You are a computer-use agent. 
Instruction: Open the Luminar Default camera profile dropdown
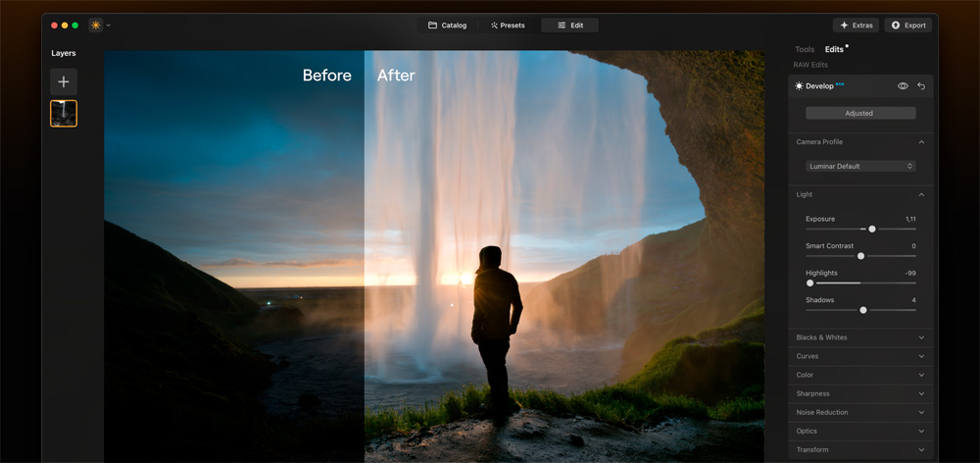[860, 166]
